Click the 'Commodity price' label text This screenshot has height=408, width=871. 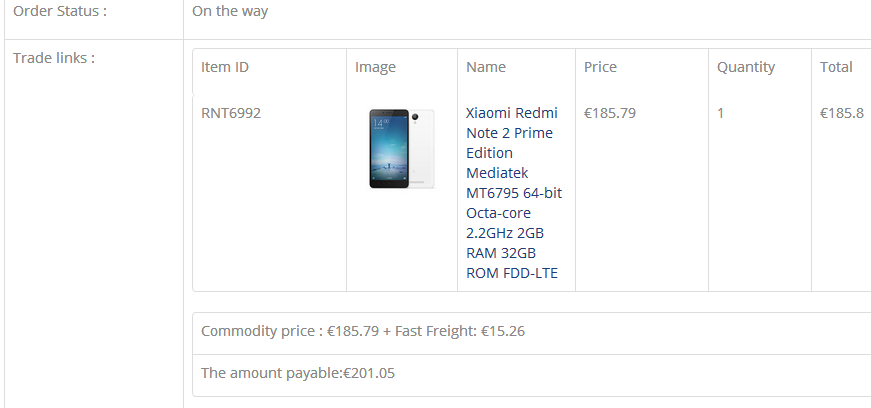coord(257,331)
